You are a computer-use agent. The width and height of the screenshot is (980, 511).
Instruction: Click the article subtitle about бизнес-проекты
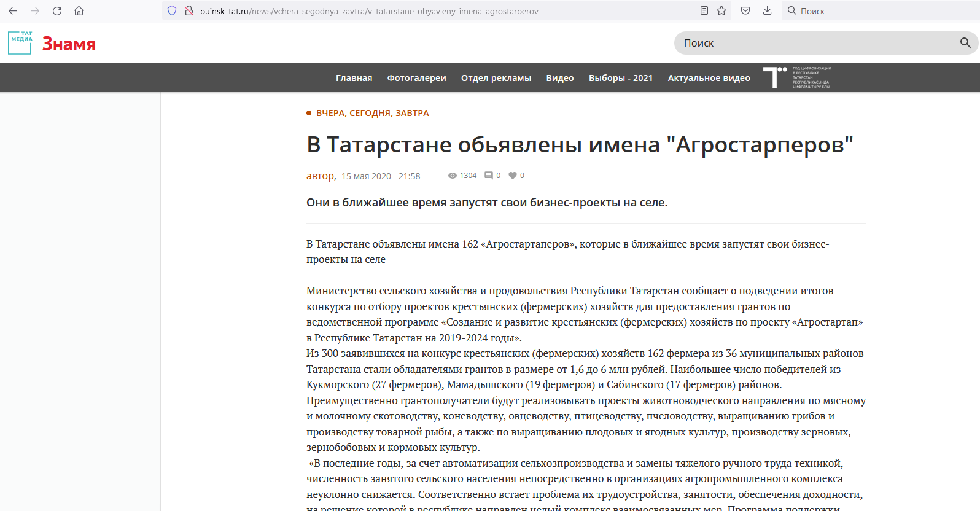[x=487, y=203]
